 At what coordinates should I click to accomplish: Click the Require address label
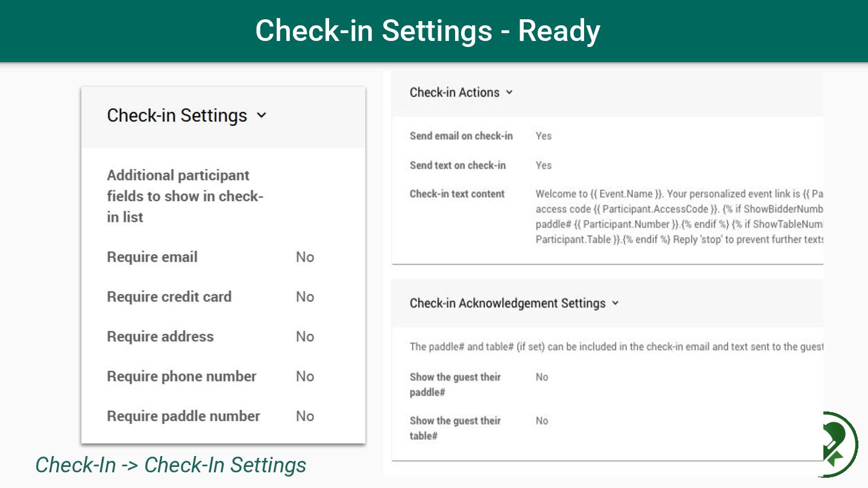pyautogui.click(x=160, y=337)
